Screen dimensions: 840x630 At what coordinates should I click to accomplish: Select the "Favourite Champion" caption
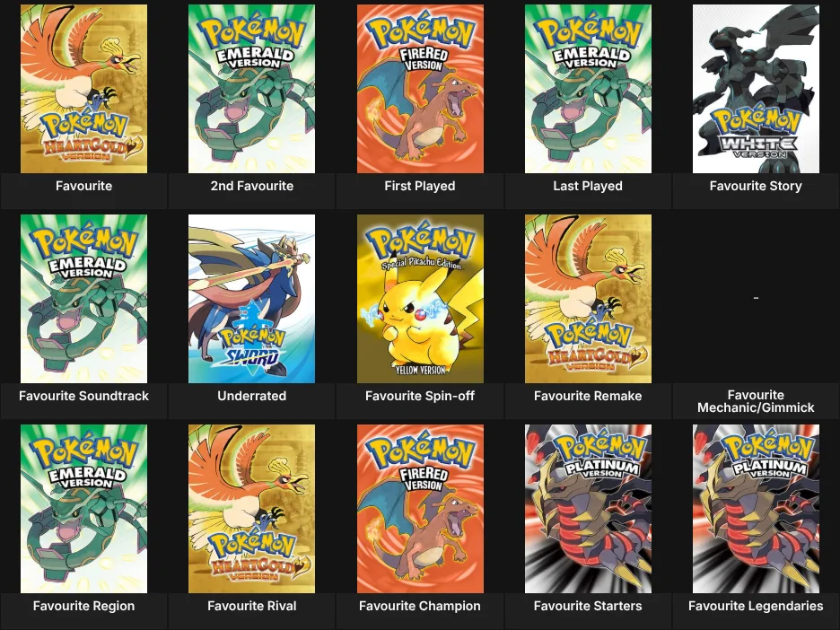click(420, 606)
